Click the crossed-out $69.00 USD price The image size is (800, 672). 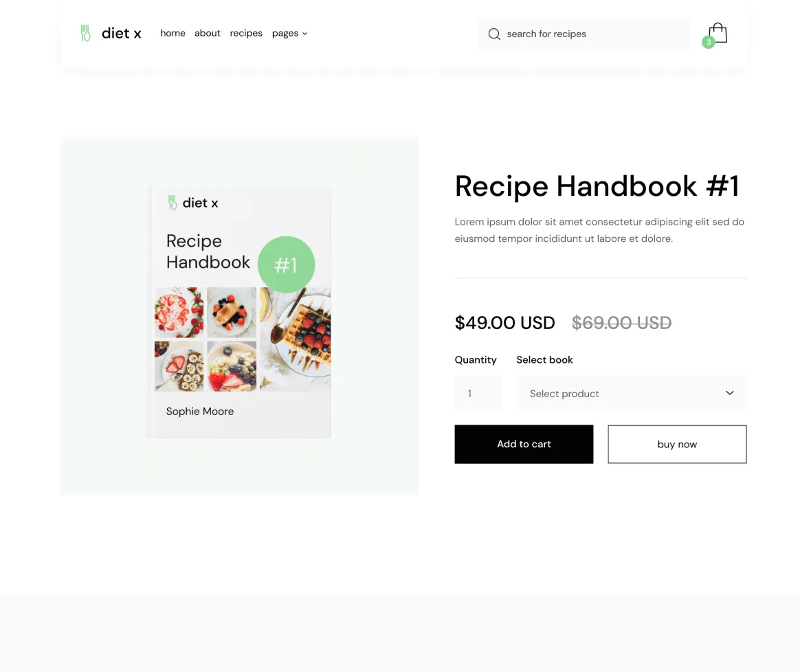coord(621,322)
